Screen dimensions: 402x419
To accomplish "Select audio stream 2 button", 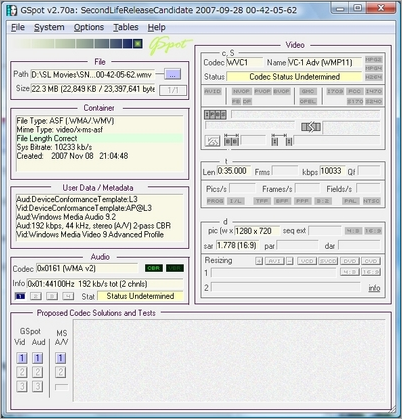I will [36, 296].
